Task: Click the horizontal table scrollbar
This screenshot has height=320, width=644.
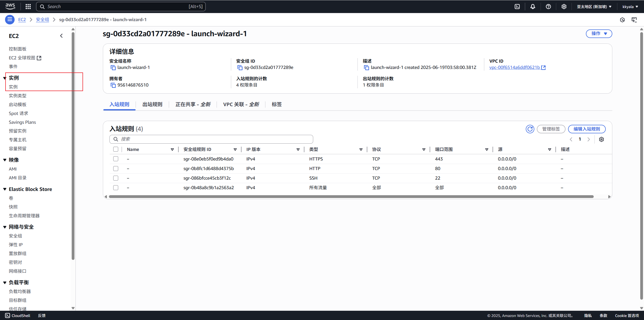Action: [351, 197]
